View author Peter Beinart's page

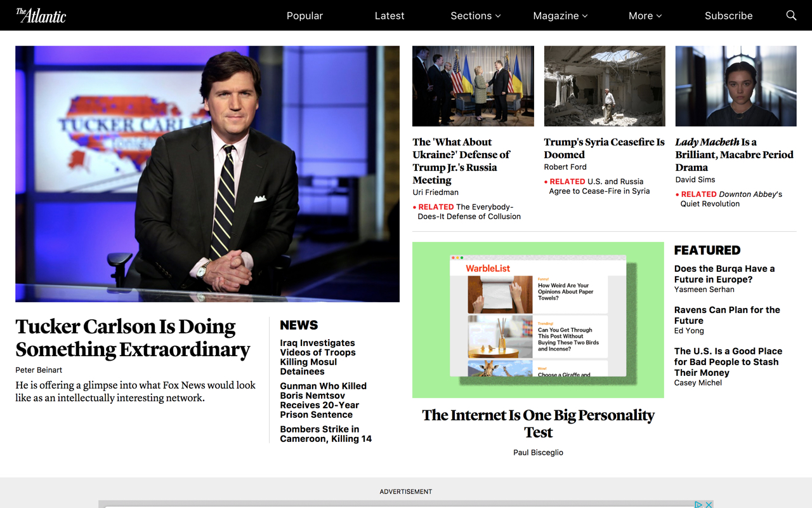coord(39,370)
